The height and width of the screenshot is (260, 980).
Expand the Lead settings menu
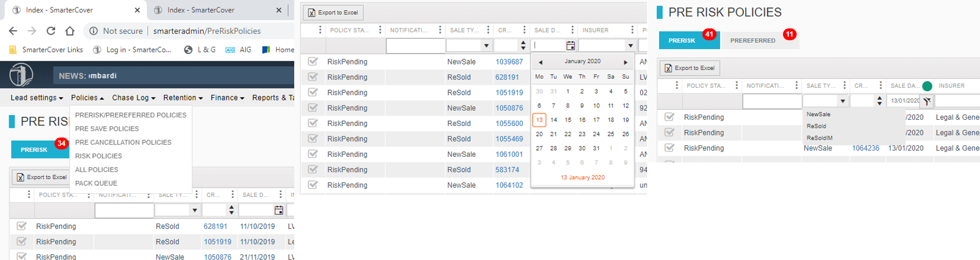tap(36, 97)
